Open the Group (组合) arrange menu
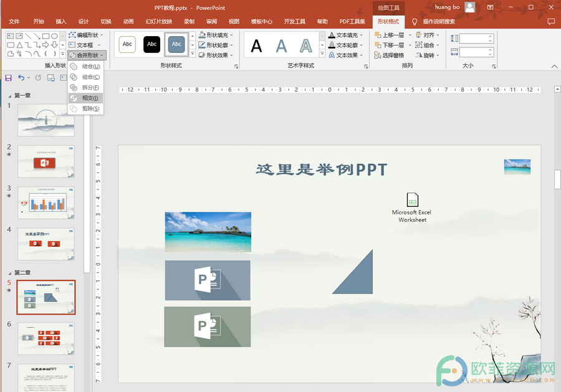 pos(428,45)
